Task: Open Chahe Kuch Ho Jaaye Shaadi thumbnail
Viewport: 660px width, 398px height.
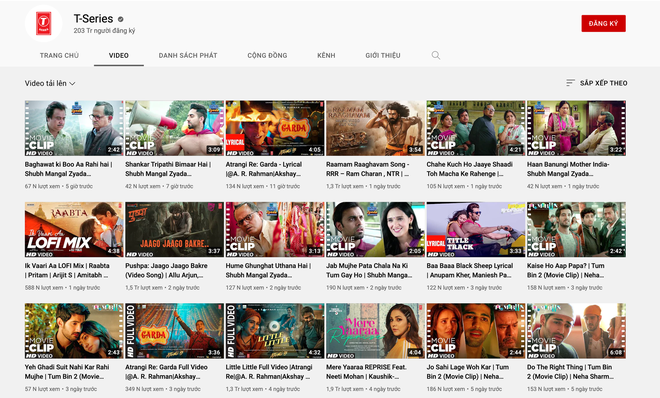Action: (x=476, y=128)
